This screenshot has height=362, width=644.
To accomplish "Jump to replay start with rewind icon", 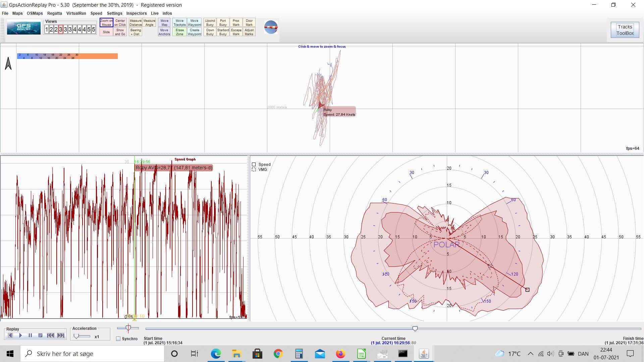I will coord(51,336).
